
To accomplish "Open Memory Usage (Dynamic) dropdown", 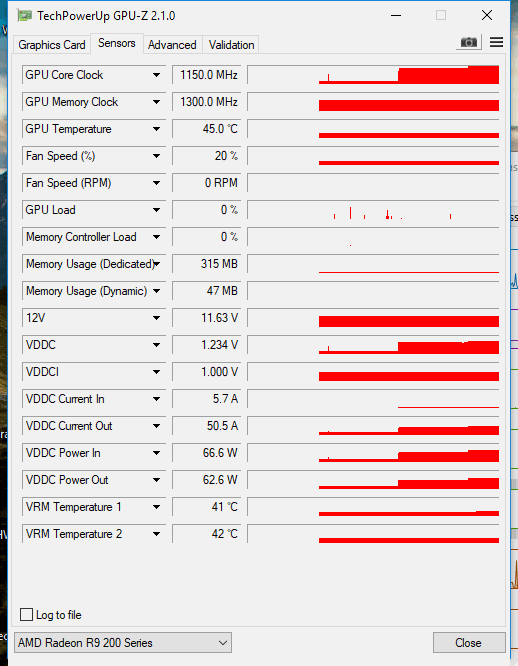I will coord(156,291).
